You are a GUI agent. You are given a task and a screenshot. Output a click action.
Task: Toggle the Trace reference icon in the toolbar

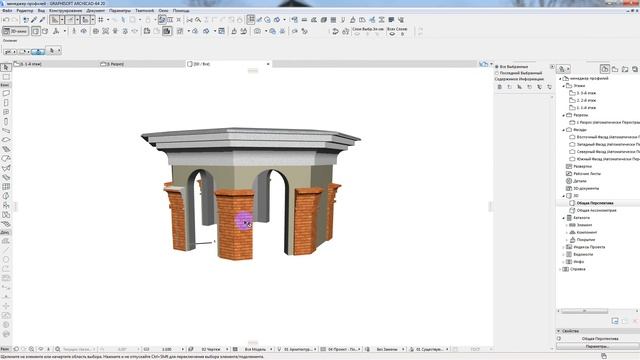pos(162,20)
